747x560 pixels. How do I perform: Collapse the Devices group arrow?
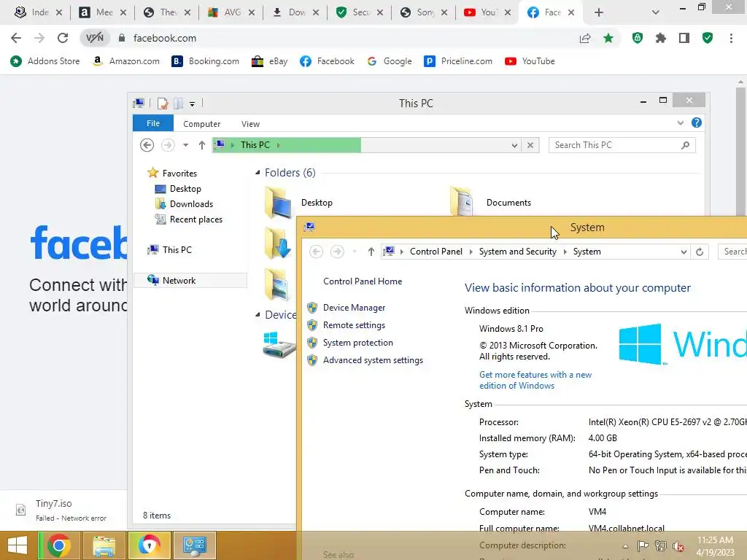coord(258,315)
